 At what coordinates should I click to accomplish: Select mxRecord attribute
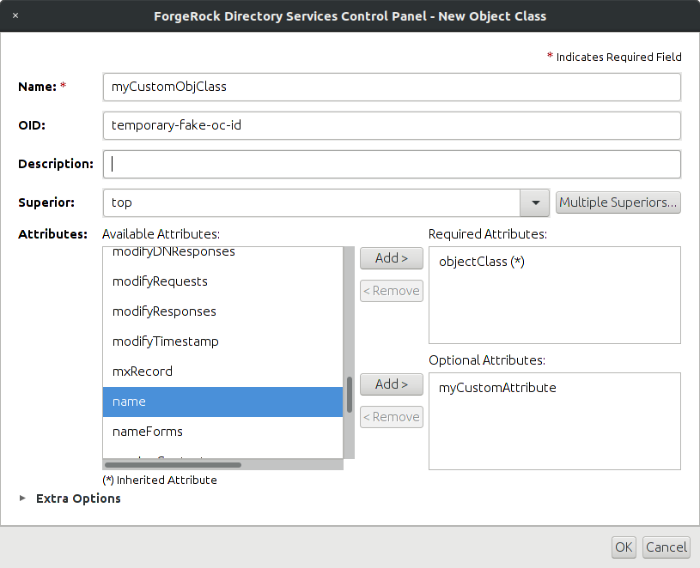point(223,372)
